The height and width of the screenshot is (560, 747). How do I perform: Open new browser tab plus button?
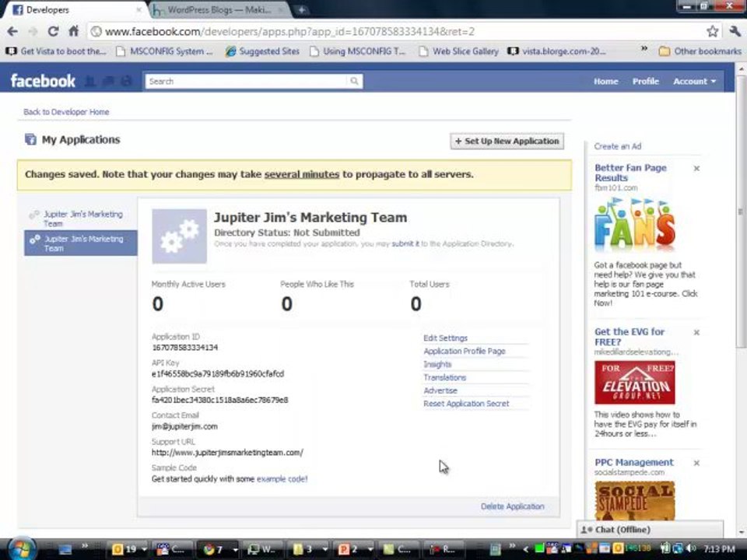301,9
